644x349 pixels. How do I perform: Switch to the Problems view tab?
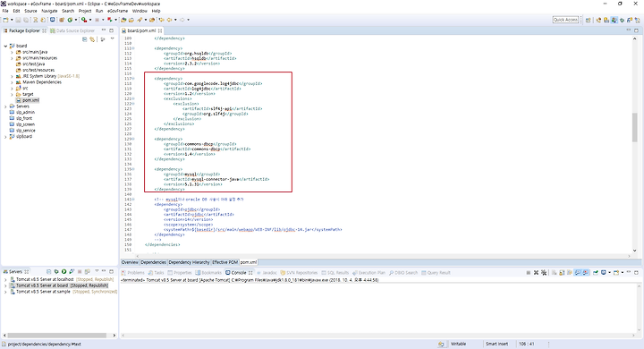[x=132, y=273]
